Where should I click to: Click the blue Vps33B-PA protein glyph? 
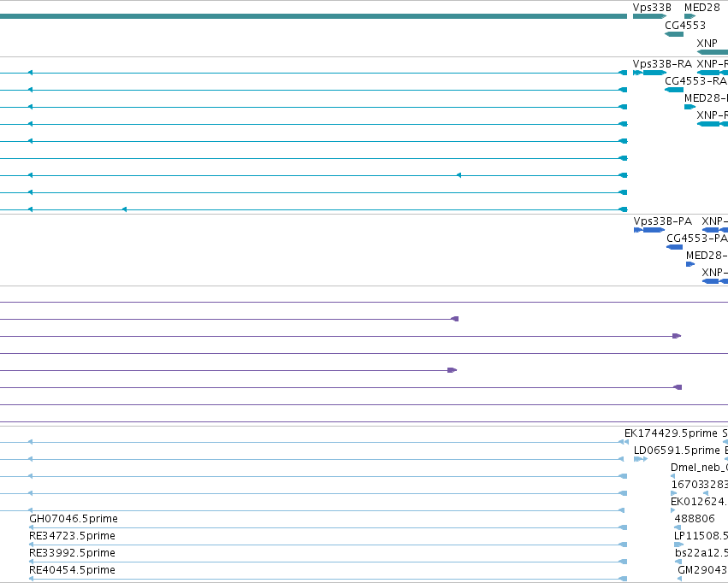(x=649, y=230)
